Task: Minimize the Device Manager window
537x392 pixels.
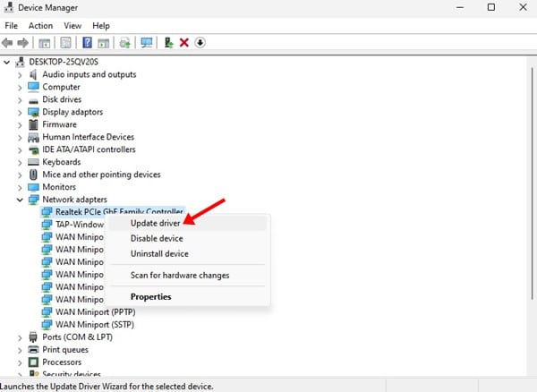Action: [460, 7]
